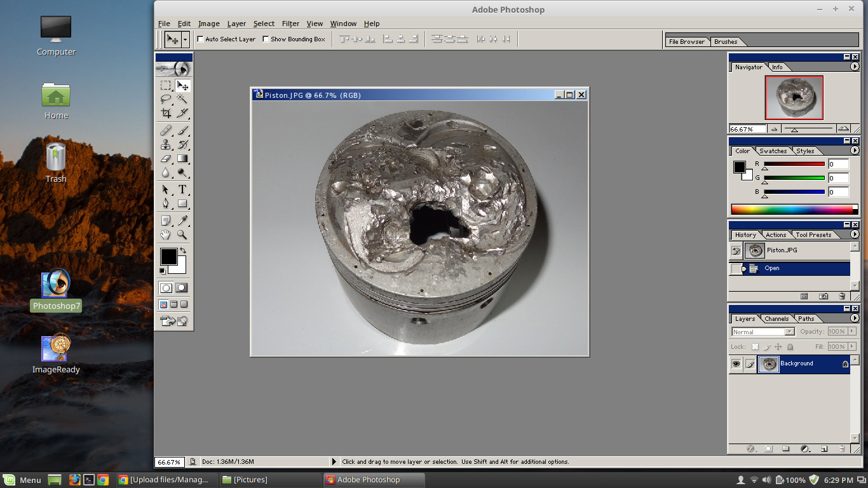Click the red R color slider
Viewport: 868px width, 488px height.
click(794, 164)
